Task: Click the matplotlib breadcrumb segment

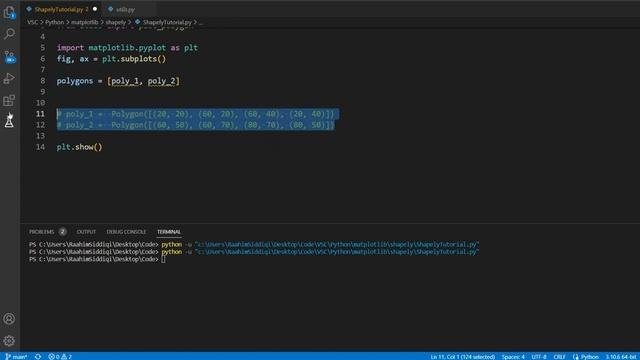Action: pos(85,22)
